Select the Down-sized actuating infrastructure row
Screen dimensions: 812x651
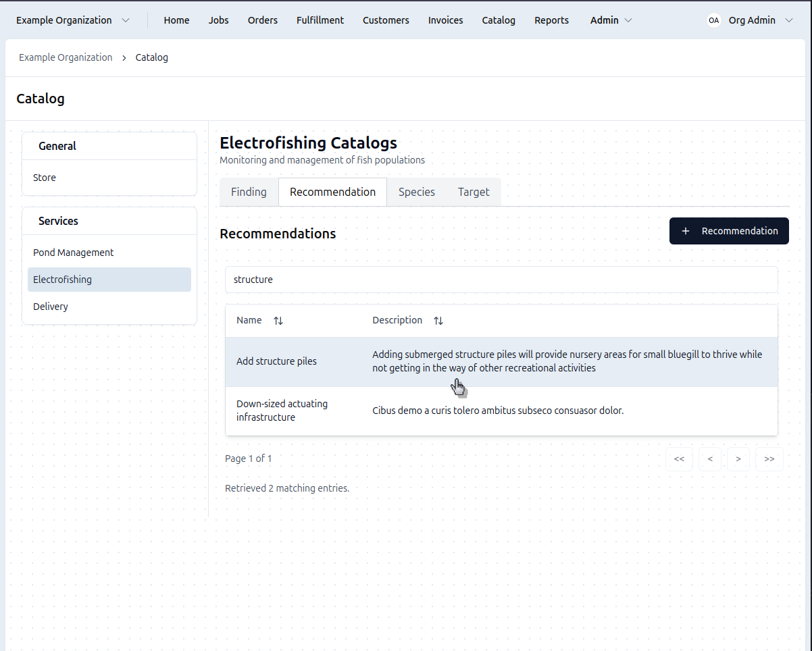click(x=501, y=411)
